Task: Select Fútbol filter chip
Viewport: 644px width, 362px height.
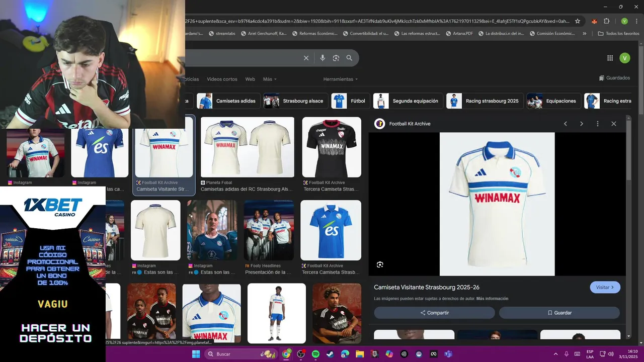Action: (351, 101)
